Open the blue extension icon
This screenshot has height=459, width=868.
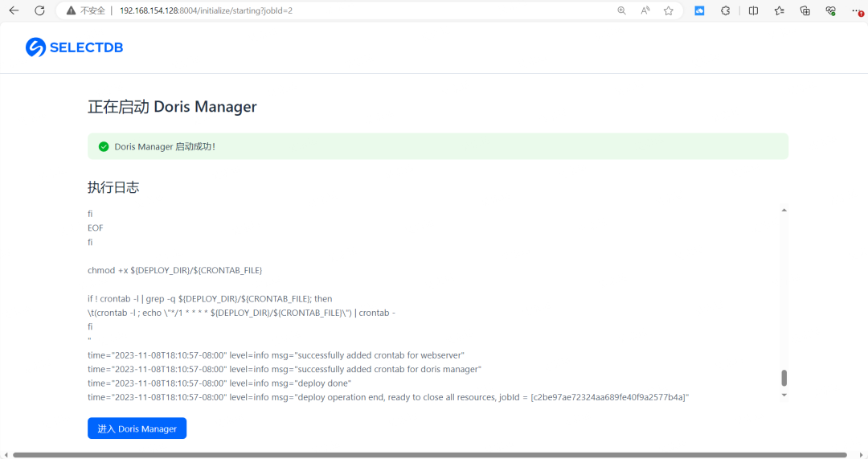point(700,10)
